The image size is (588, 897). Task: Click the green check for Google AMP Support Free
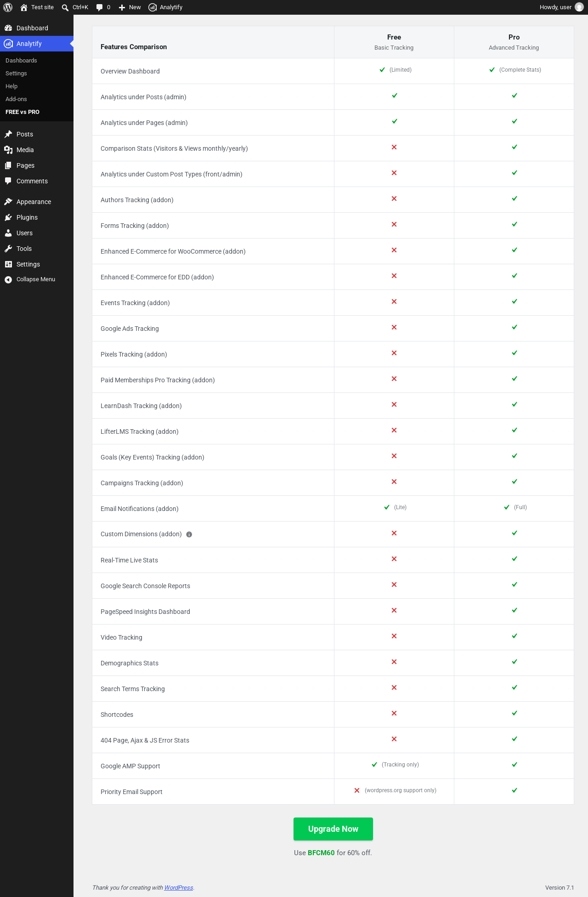pos(374,765)
